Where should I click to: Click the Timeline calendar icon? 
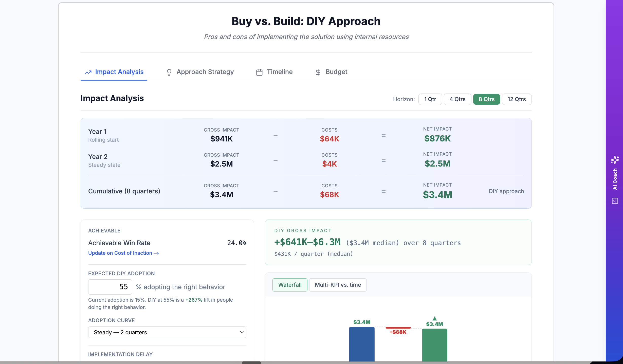[x=259, y=72]
